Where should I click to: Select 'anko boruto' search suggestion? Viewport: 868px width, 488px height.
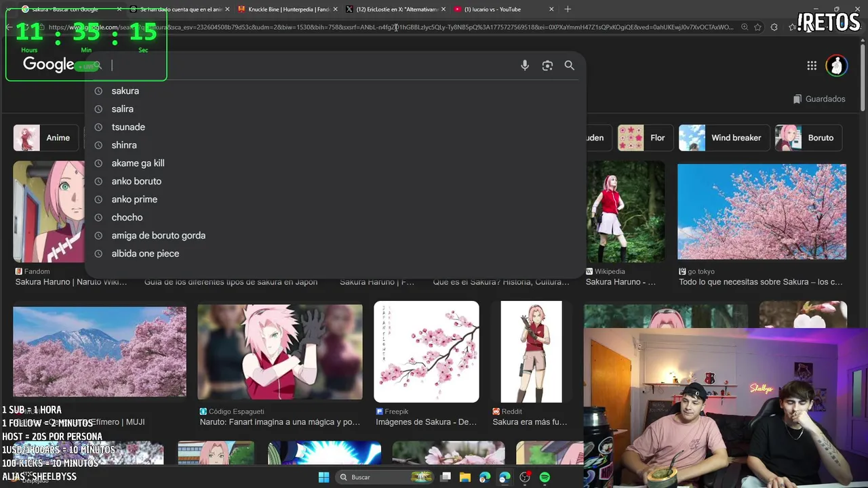136,182
